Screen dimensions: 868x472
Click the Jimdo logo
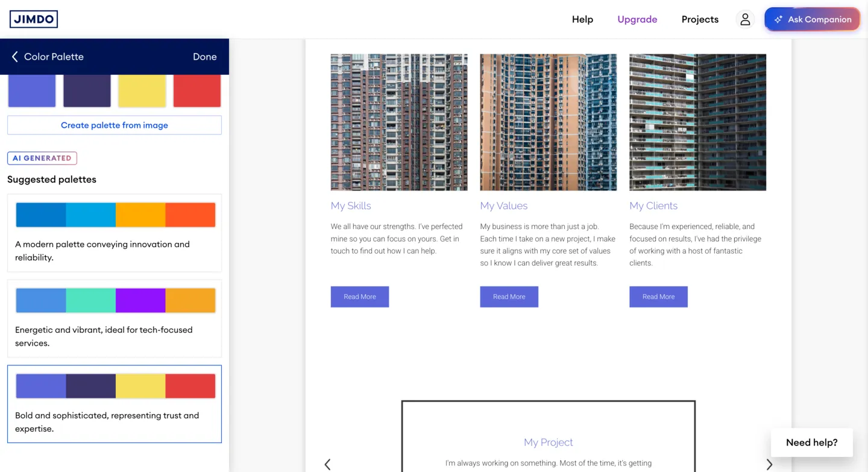(34, 19)
